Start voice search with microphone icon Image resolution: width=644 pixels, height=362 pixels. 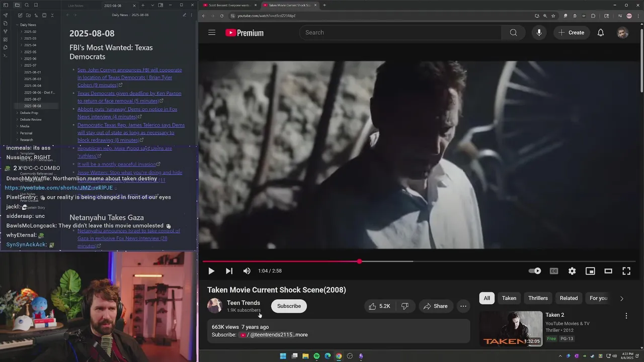coord(539,33)
